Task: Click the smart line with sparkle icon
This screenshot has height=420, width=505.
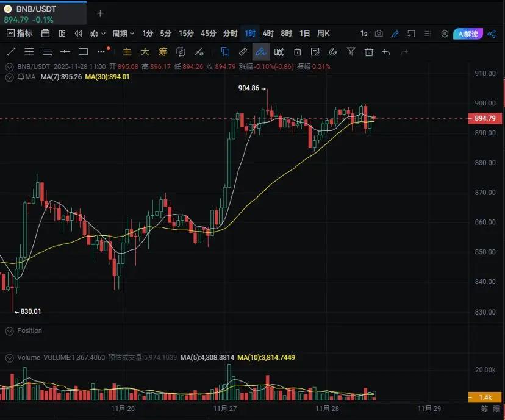Action: coord(199,52)
